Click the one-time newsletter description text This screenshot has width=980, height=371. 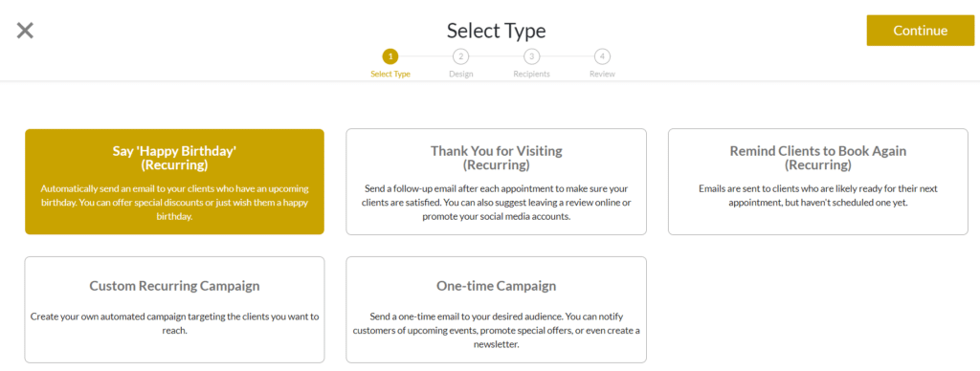pos(497,331)
